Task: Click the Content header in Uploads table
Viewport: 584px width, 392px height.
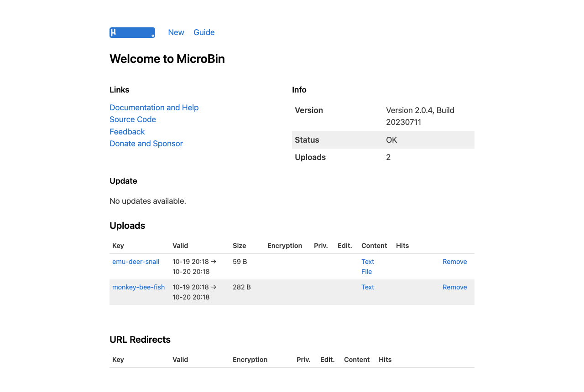Action: 374,246
